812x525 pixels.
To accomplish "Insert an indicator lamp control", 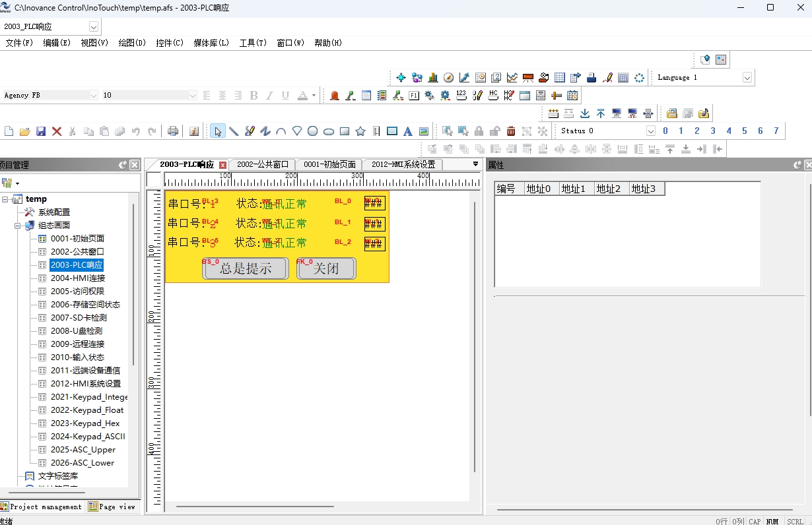I will coord(335,96).
